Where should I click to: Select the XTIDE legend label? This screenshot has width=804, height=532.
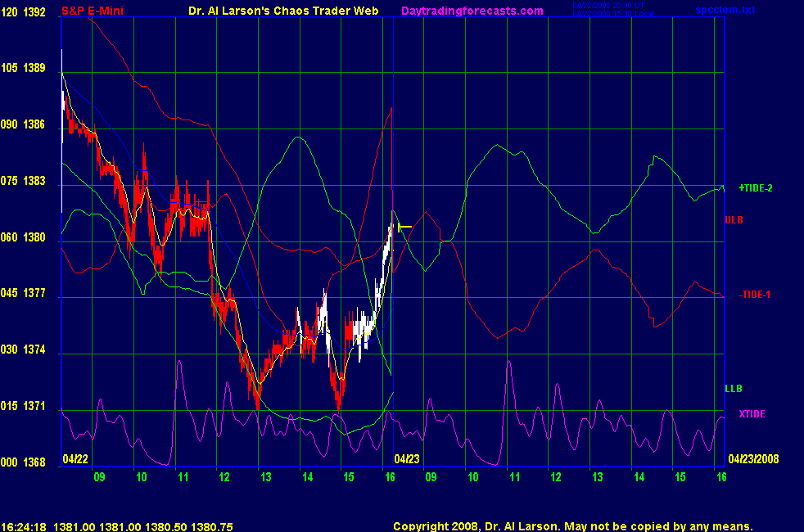coord(752,413)
